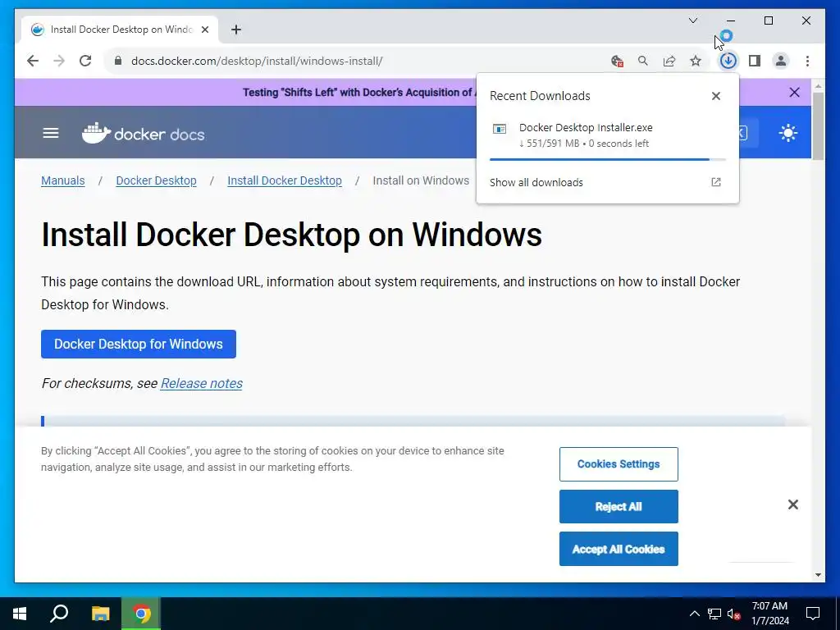Select the Install Docker Desktop browser tab
Image resolution: width=840 pixels, height=630 pixels.
120,30
